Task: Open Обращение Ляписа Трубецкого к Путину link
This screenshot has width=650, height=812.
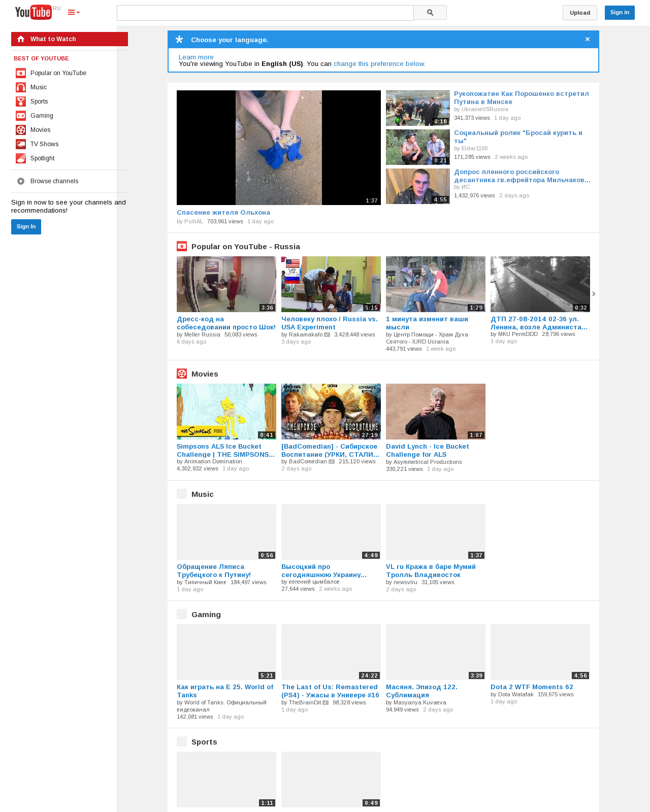Action: [x=214, y=570]
